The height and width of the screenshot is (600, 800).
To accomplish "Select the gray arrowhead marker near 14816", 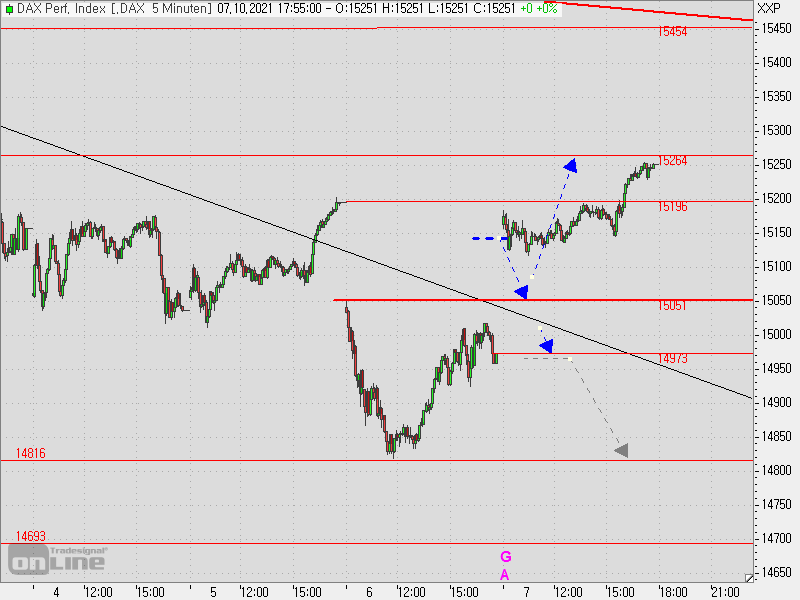I will [622, 450].
